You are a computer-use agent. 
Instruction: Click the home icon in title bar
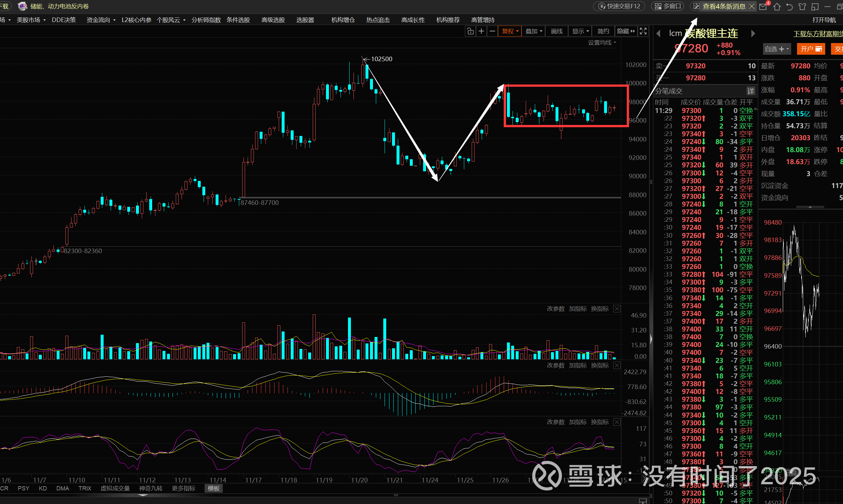777,6
